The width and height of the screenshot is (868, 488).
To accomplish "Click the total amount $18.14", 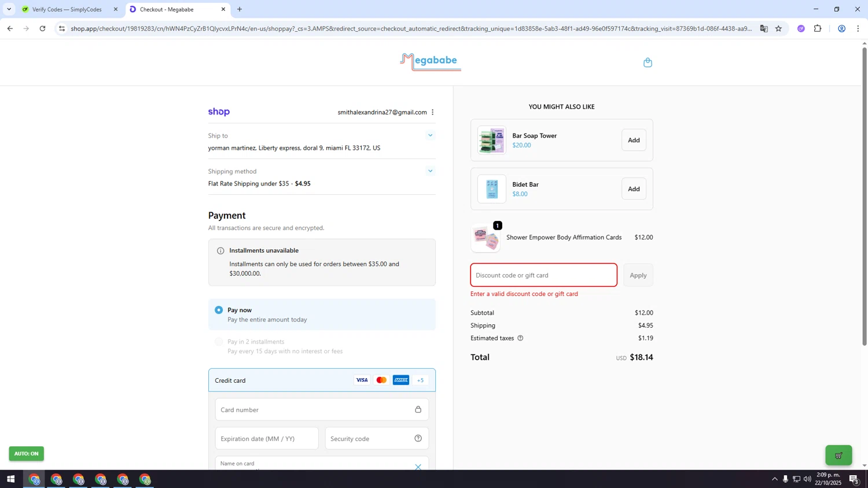I will pyautogui.click(x=641, y=357).
